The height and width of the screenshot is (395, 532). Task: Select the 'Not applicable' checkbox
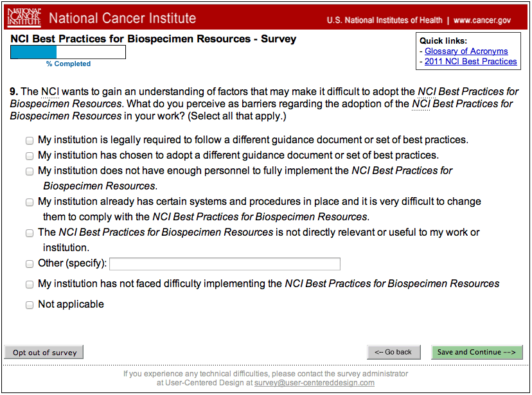pos(30,305)
